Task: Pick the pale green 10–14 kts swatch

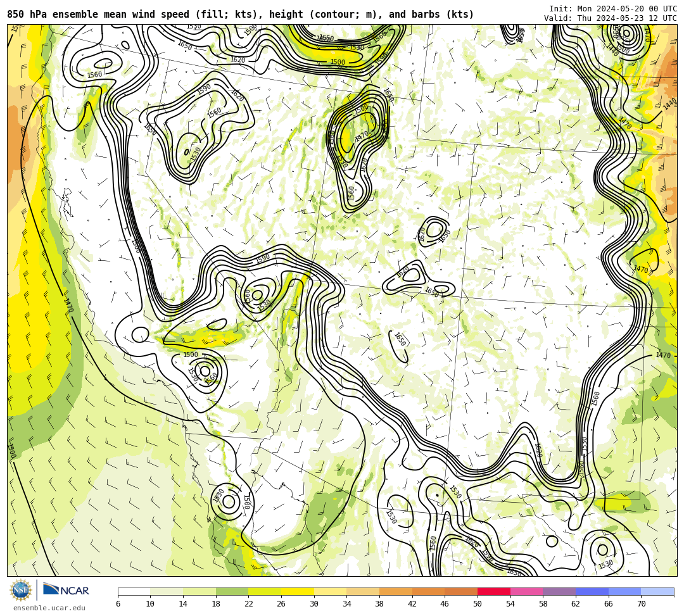Action: coord(167,591)
